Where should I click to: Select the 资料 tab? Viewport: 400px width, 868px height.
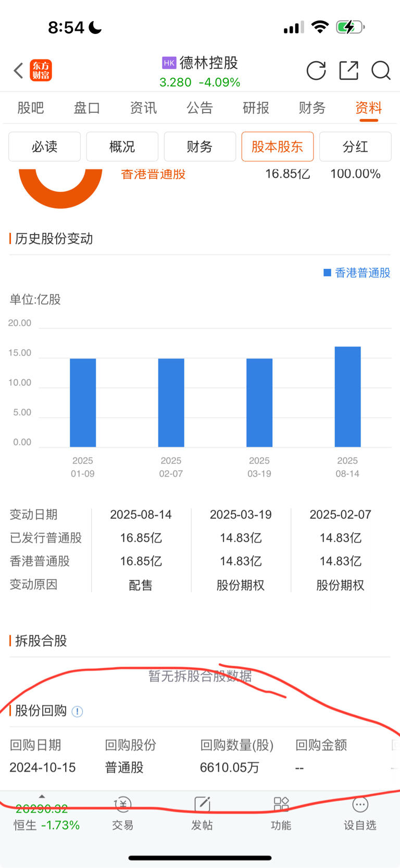click(369, 108)
